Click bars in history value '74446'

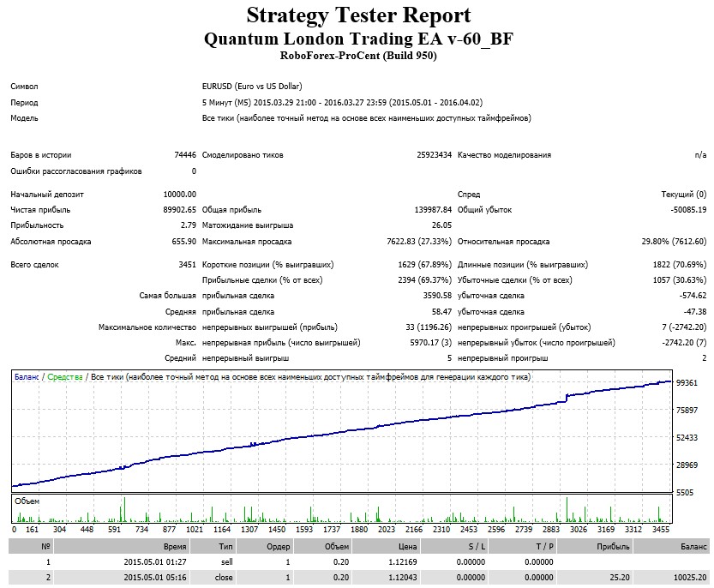click(x=185, y=155)
